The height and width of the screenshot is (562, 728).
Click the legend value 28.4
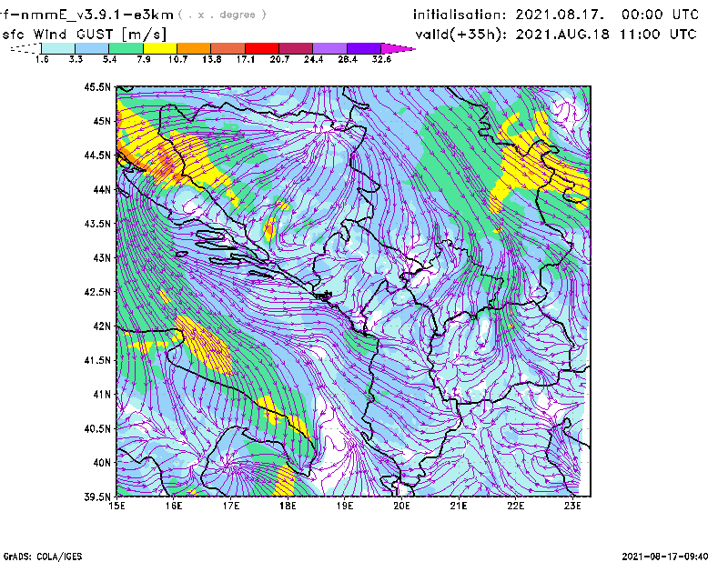[x=348, y=59]
